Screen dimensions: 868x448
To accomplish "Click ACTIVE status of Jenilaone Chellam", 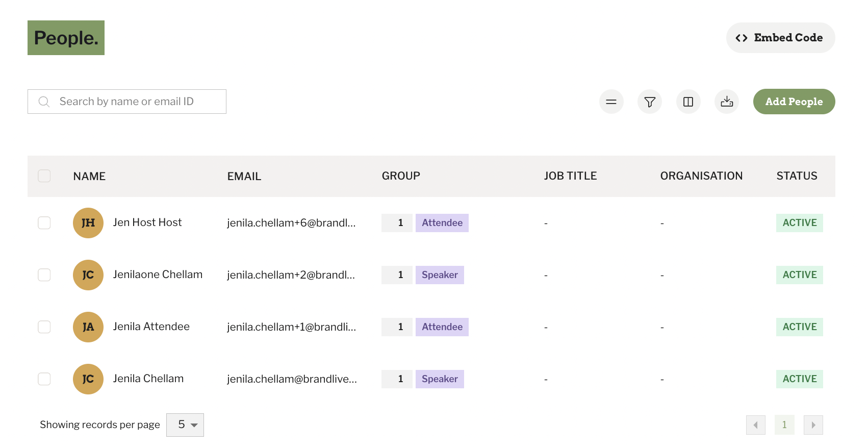I will pyautogui.click(x=800, y=275).
